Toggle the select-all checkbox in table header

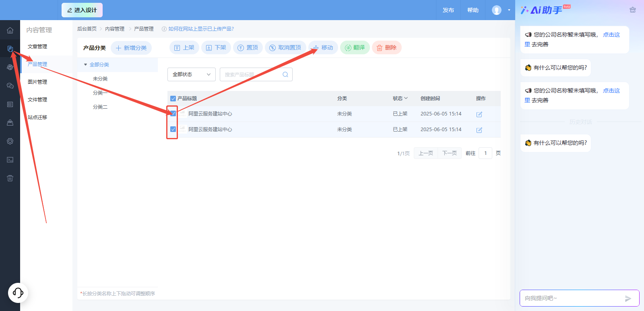(173, 99)
